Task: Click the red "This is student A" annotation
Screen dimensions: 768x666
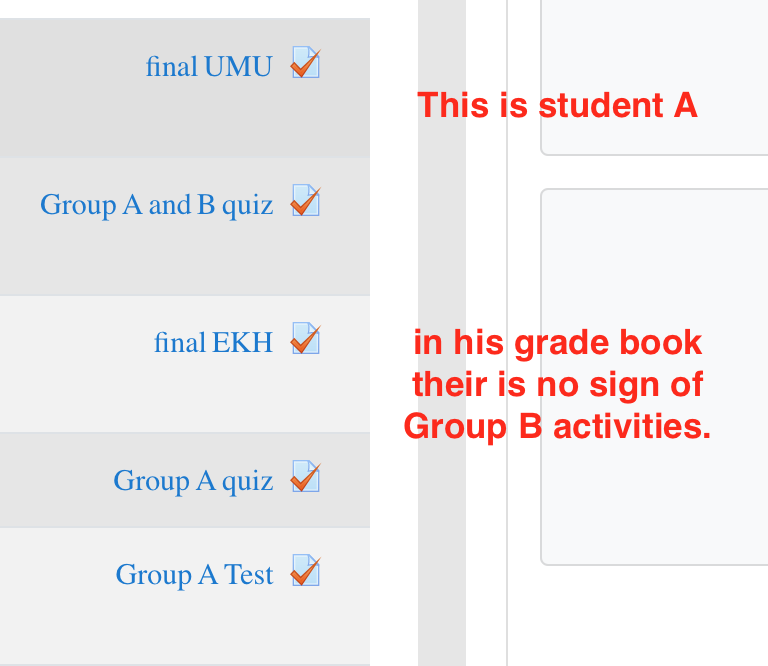Action: pyautogui.click(x=557, y=105)
